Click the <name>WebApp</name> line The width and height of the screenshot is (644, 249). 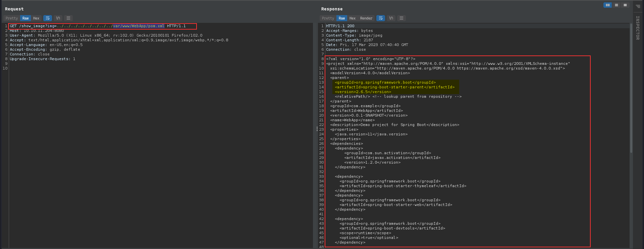point(353,120)
